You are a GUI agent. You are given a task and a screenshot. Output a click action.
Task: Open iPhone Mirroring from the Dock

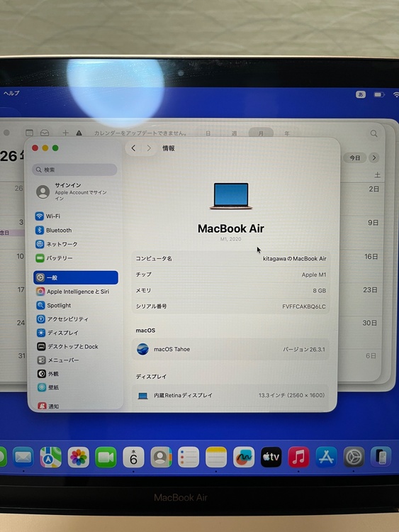(381, 457)
